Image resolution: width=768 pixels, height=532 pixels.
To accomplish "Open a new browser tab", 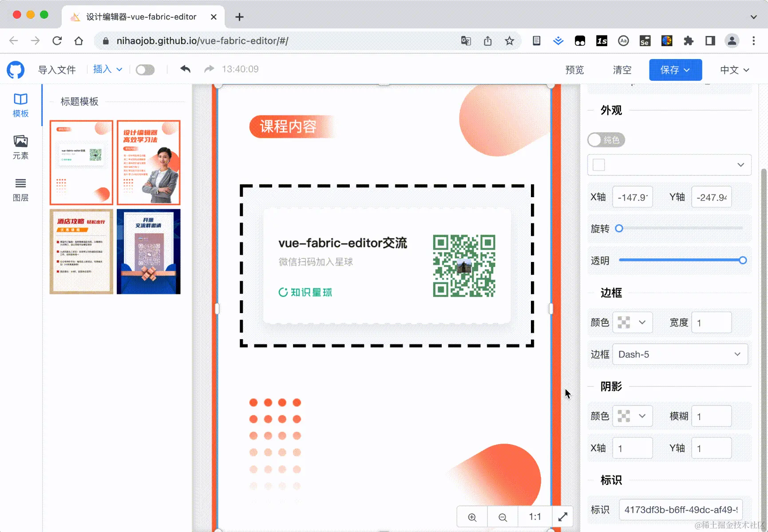I will (x=239, y=17).
